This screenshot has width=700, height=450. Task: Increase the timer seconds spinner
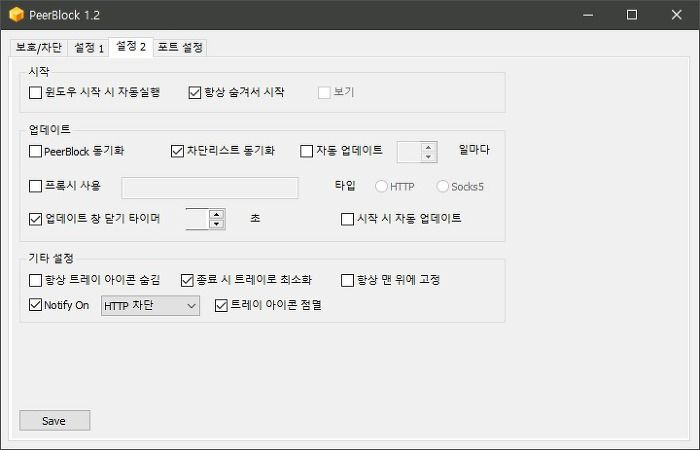tap(217, 214)
